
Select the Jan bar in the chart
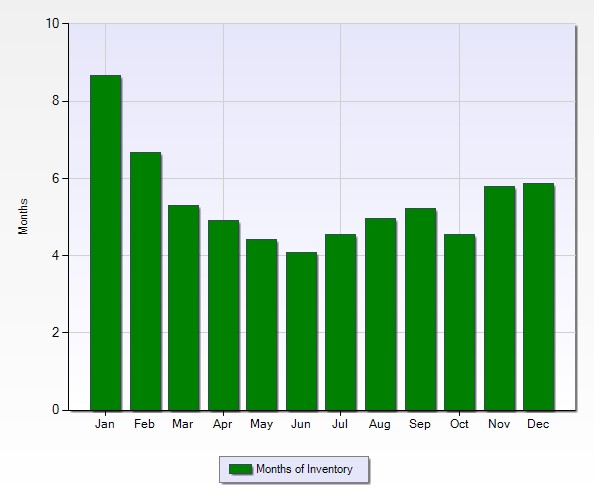tap(105, 243)
